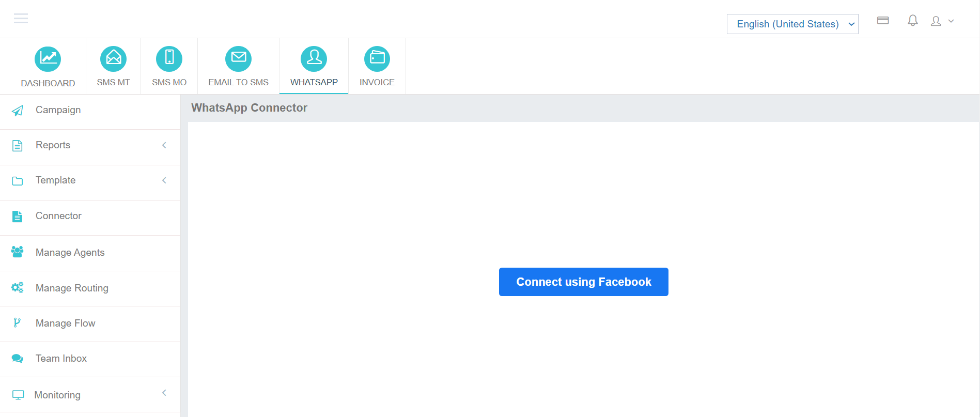Switch to the DASHBOARD tab label
The width and height of the screenshot is (980, 417).
(48, 83)
